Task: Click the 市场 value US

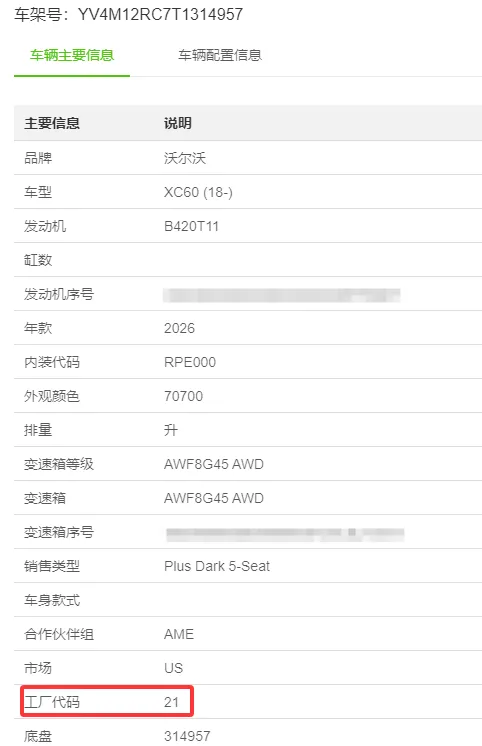Action: 173,668
